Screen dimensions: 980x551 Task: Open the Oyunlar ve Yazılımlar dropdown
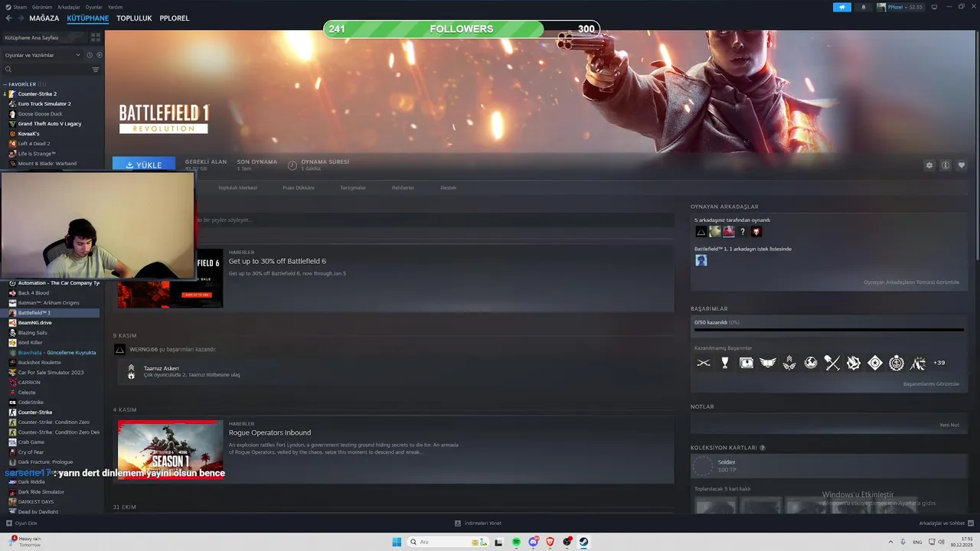42,55
